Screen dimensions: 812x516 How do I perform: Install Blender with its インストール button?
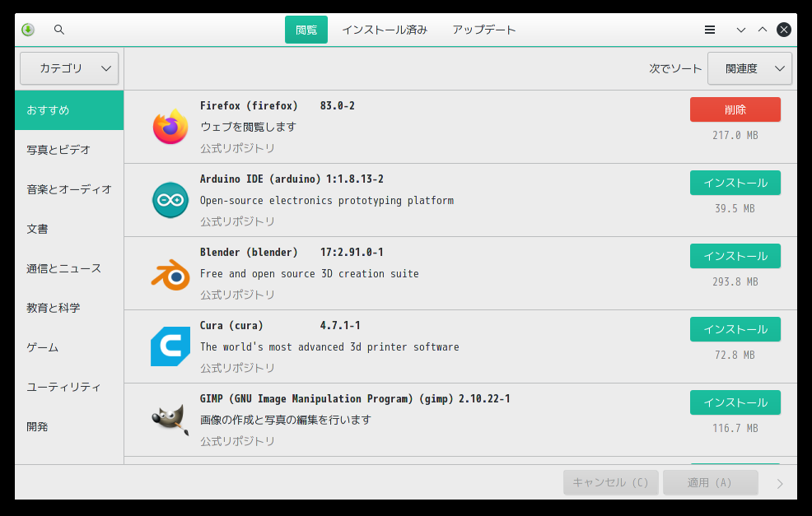(x=735, y=256)
